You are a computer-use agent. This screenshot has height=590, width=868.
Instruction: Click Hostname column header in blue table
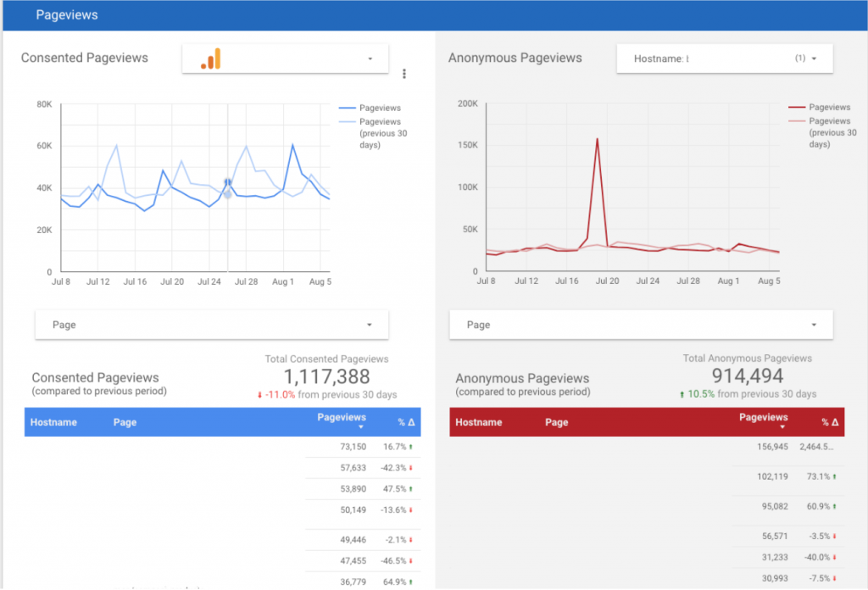pyautogui.click(x=53, y=422)
